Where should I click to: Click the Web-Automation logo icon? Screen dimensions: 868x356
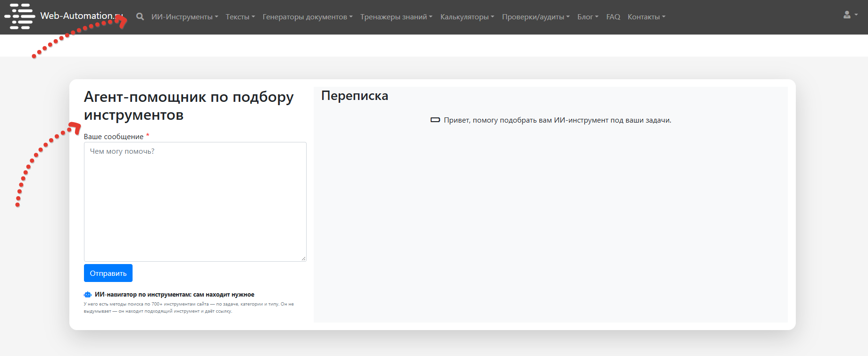point(20,17)
